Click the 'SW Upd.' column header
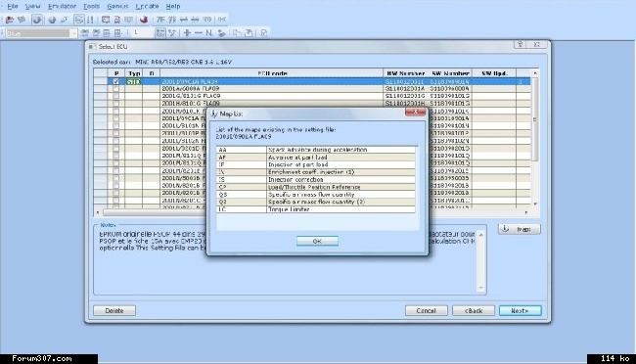Viewport: 636px width, 364px height. click(494, 73)
